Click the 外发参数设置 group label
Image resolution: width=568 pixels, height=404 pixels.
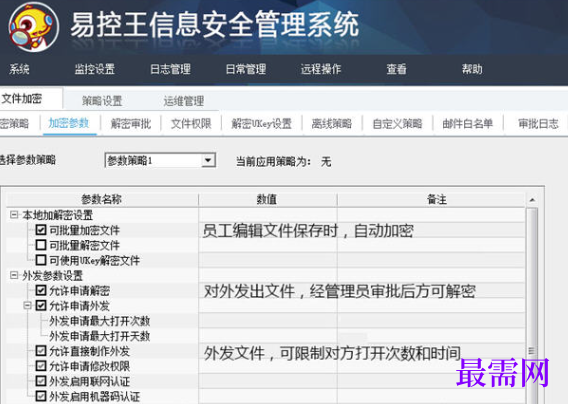[53, 275]
